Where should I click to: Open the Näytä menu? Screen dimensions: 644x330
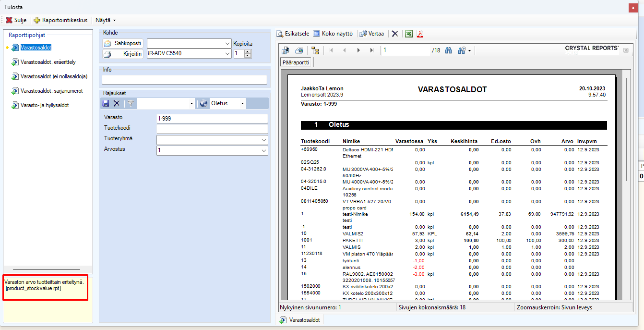click(x=106, y=20)
